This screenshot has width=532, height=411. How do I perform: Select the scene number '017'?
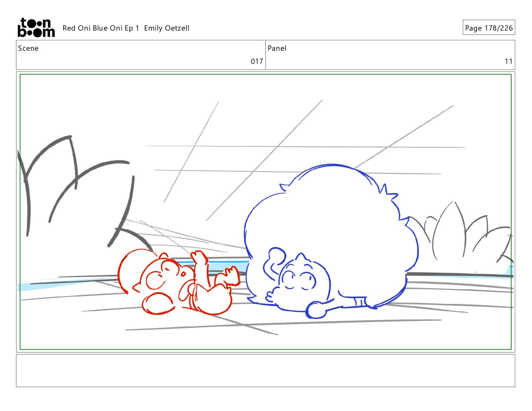coord(257,61)
